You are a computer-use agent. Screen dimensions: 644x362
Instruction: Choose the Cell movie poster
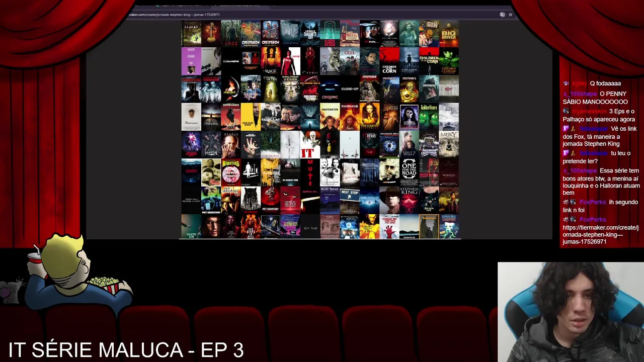click(x=350, y=61)
